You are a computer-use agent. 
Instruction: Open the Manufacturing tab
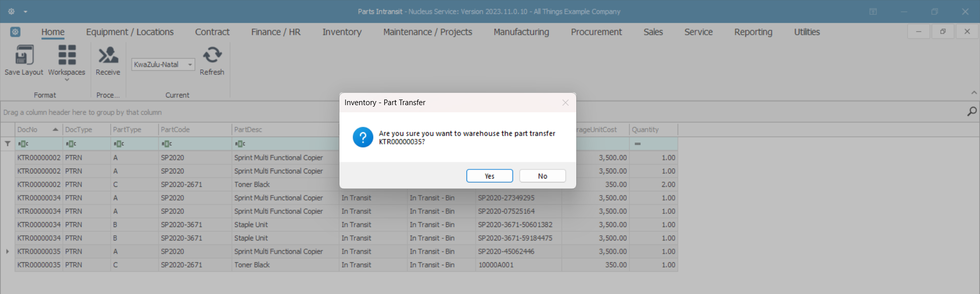(x=521, y=32)
